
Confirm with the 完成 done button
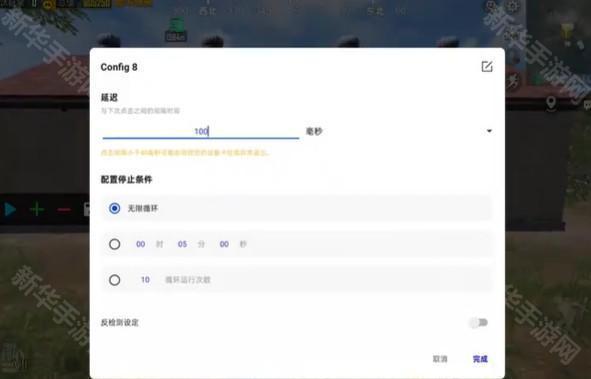tap(480, 359)
